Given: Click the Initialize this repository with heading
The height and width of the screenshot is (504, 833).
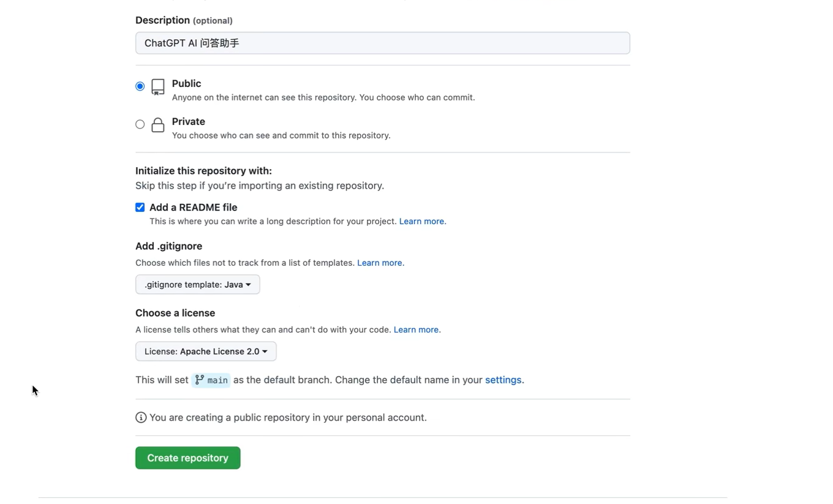Looking at the screenshot, I should 203,171.
